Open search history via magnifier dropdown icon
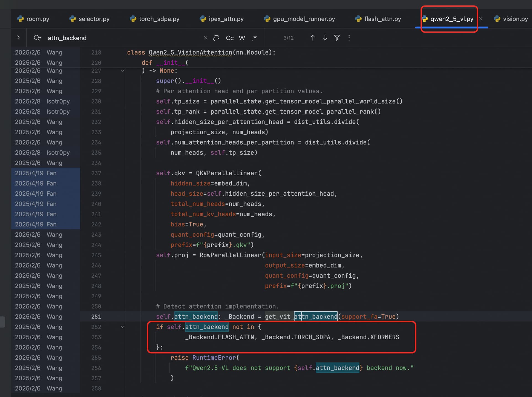 click(x=37, y=38)
